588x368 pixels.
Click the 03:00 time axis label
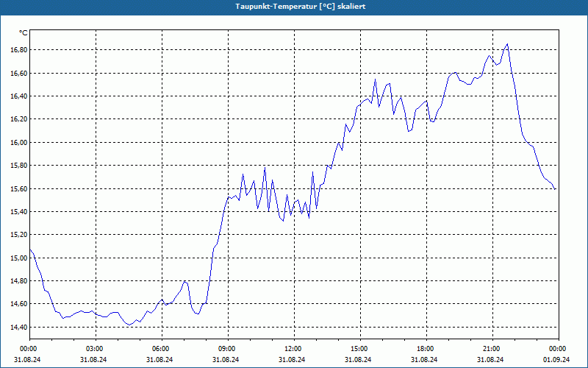[x=93, y=349]
